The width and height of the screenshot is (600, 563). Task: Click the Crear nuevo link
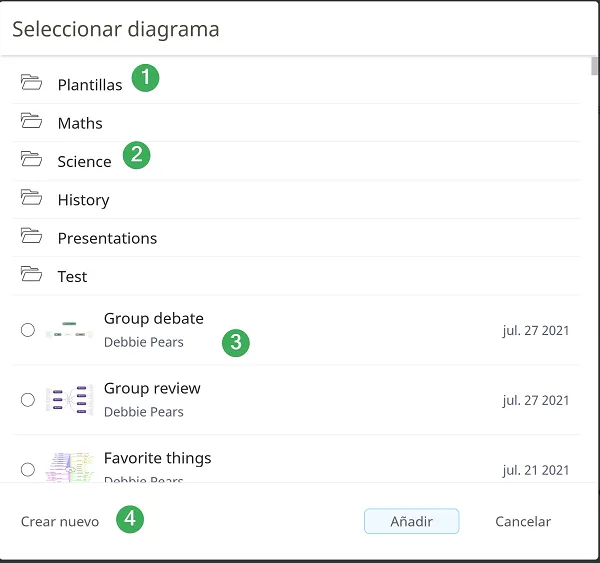pyautogui.click(x=60, y=521)
